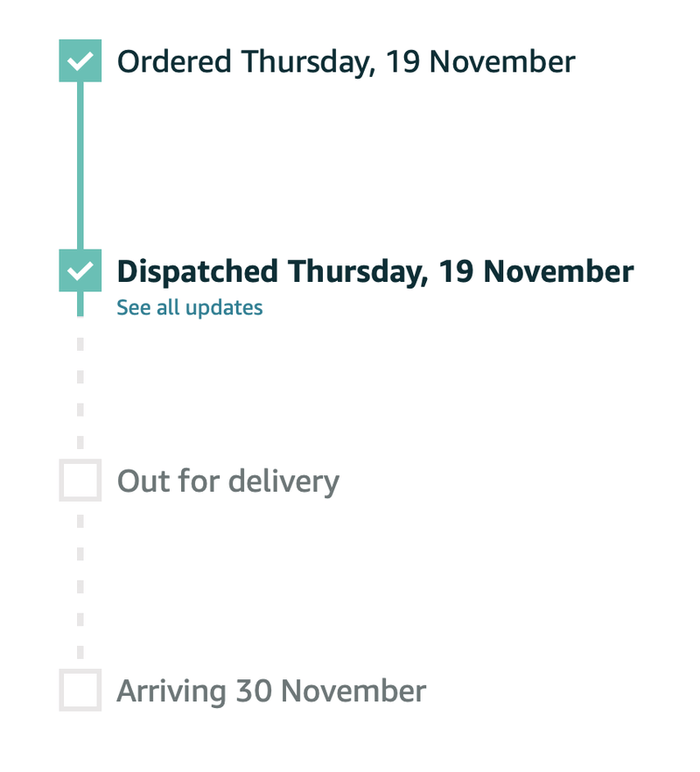Click the green checkmark beside Dispatched
This screenshot has width=700, height=772.
click(80, 270)
